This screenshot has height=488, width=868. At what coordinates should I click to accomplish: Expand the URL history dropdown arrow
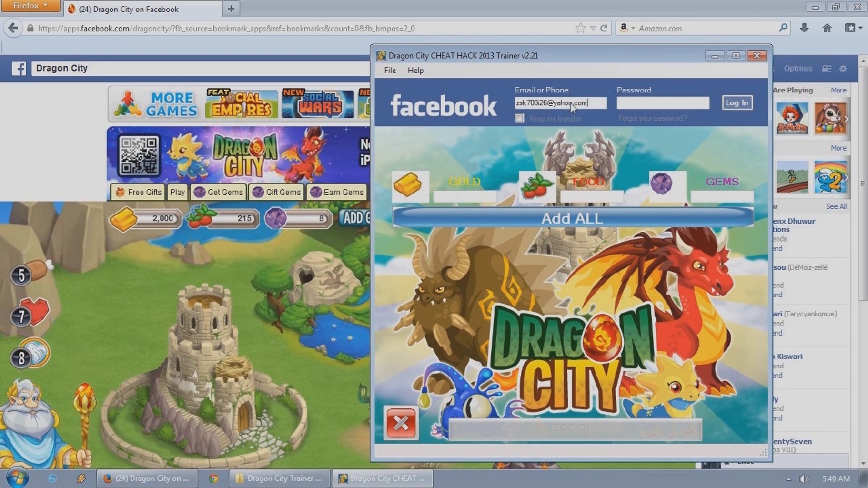click(593, 28)
